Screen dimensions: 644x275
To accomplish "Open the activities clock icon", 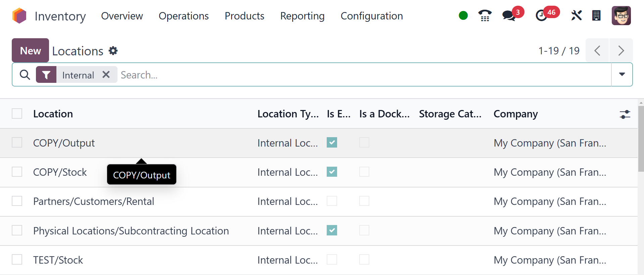I will pos(541,15).
